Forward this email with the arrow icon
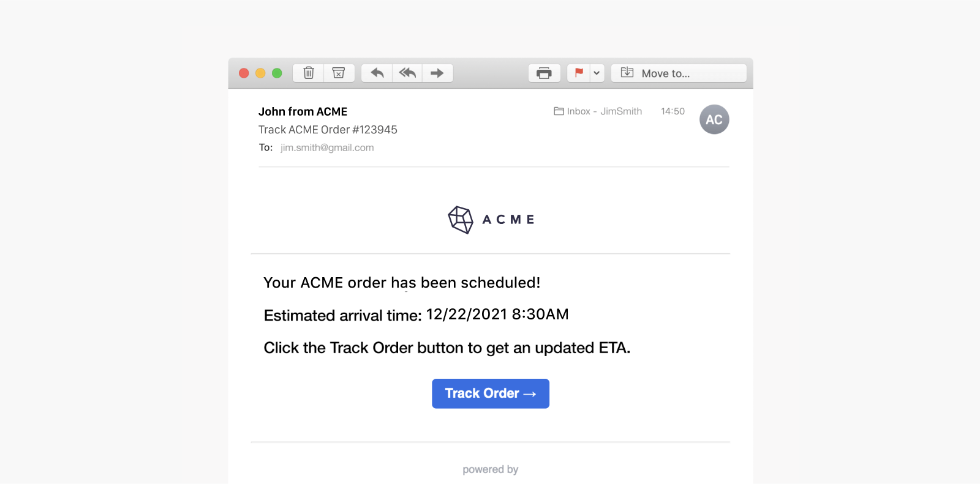The width and height of the screenshot is (980, 484). (437, 73)
